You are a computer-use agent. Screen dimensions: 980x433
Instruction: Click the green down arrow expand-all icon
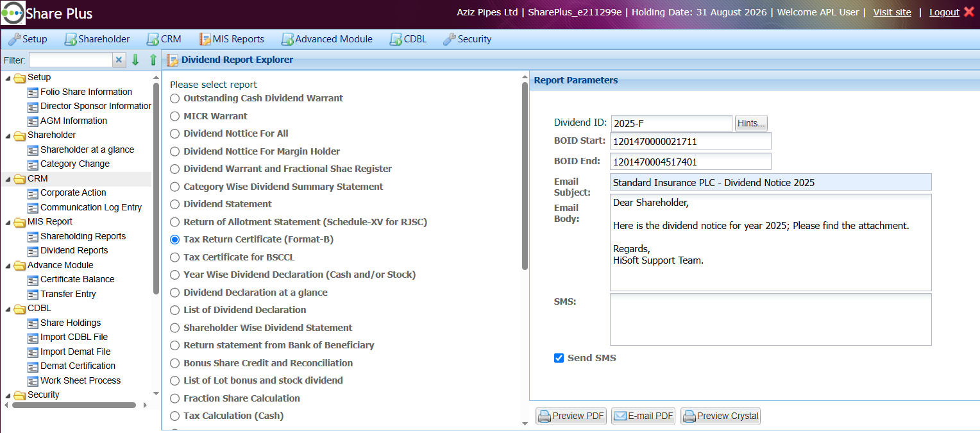click(135, 60)
